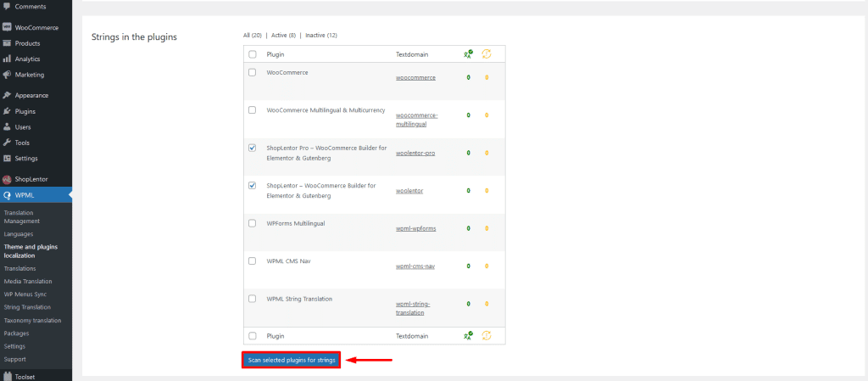Screen dimensions: 868x381
Task: Click Textdomain column header text
Action: [x=413, y=54]
